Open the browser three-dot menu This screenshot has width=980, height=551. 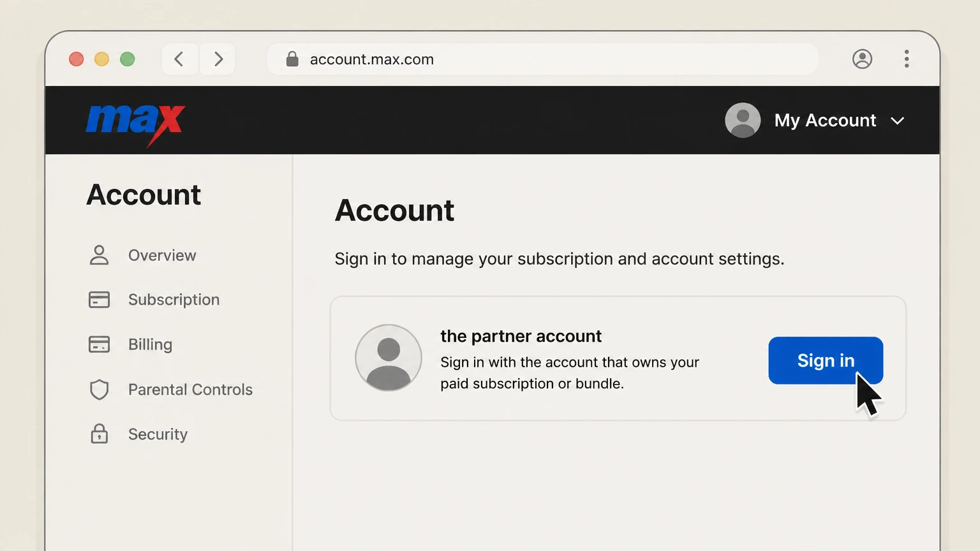(x=907, y=59)
